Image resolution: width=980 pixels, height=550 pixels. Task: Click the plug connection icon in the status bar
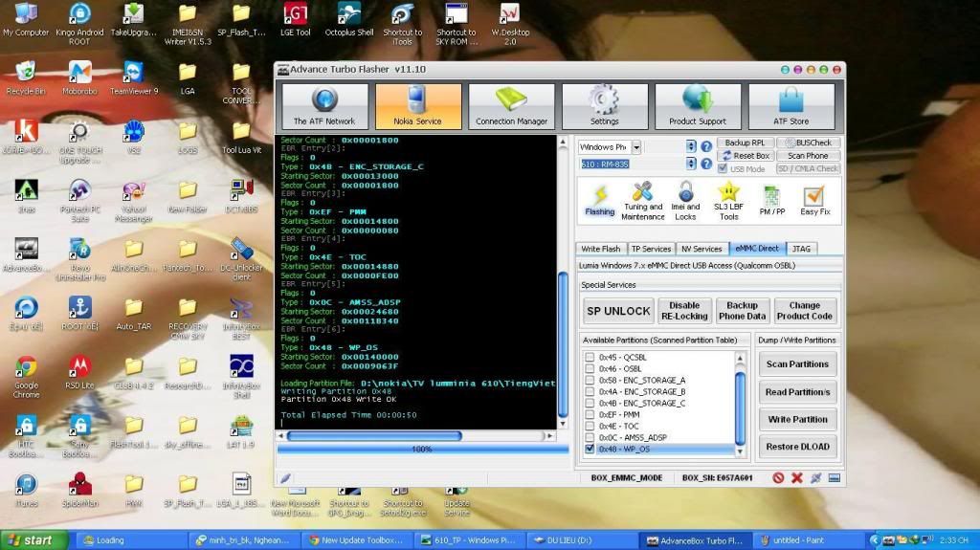point(815,477)
